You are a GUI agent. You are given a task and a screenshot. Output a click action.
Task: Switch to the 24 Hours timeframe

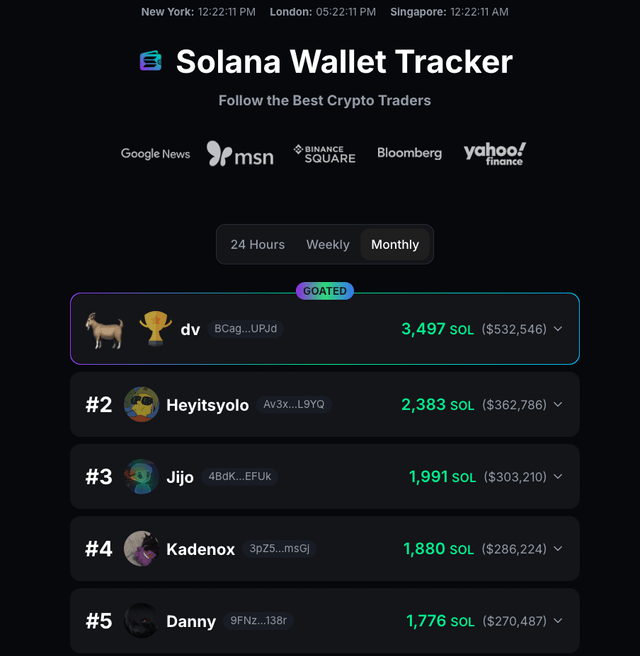pyautogui.click(x=258, y=245)
